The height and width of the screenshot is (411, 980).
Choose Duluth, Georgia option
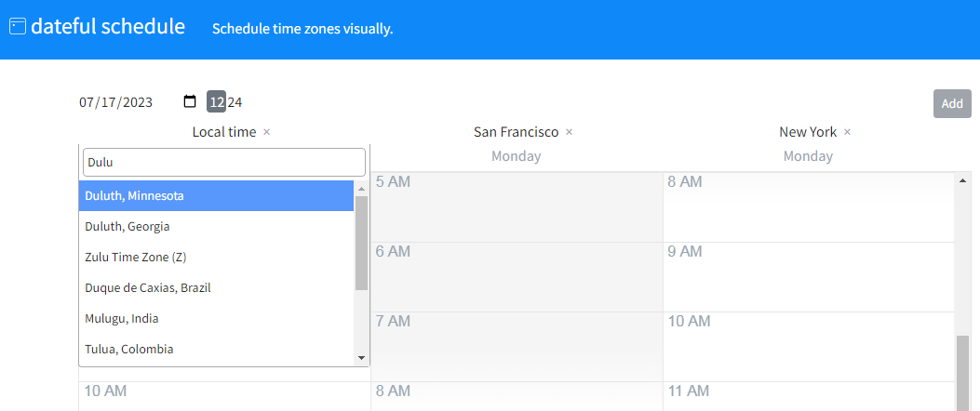(x=216, y=227)
